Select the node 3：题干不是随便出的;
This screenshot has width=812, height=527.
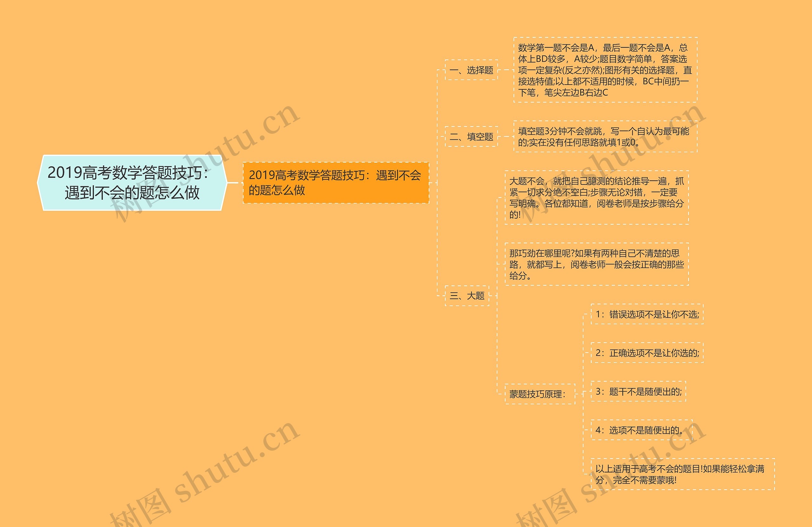tap(638, 391)
